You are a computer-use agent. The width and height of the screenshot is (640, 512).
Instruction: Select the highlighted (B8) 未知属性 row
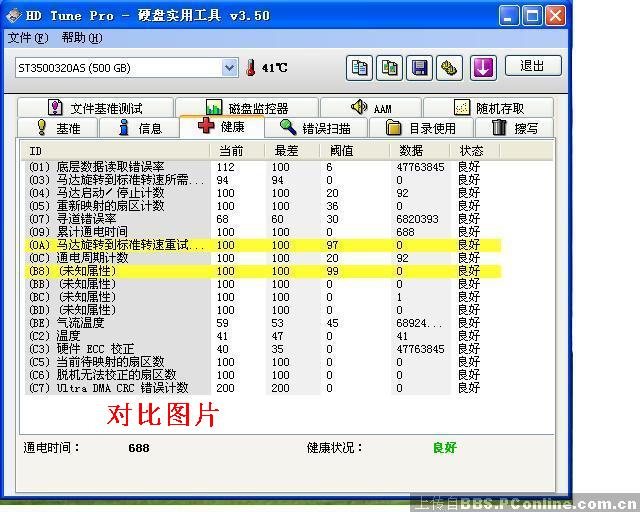[262, 271]
